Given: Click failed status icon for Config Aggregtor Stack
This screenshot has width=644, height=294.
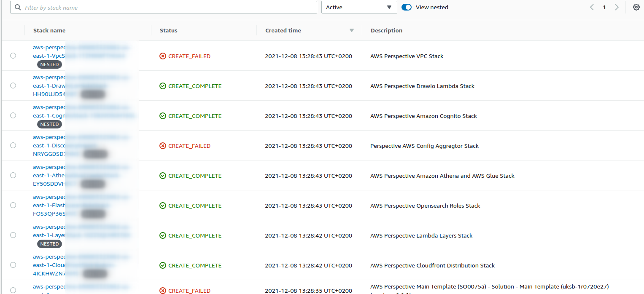Looking at the screenshot, I should [163, 146].
